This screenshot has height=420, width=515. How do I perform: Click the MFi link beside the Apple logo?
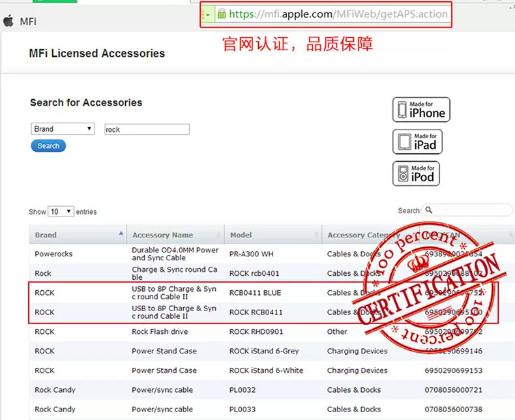28,22
